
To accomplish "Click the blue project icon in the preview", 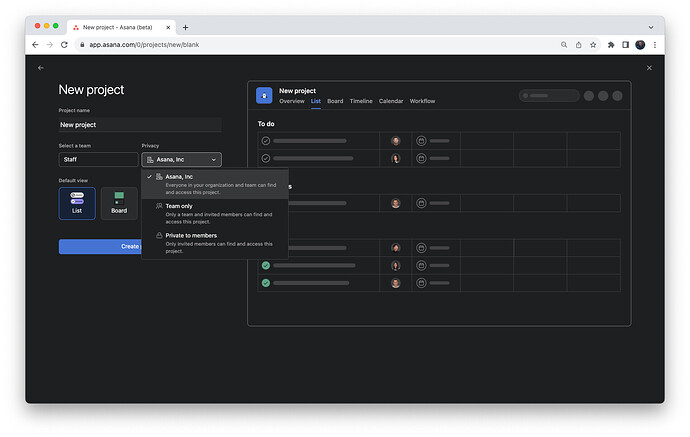I will click(x=264, y=95).
